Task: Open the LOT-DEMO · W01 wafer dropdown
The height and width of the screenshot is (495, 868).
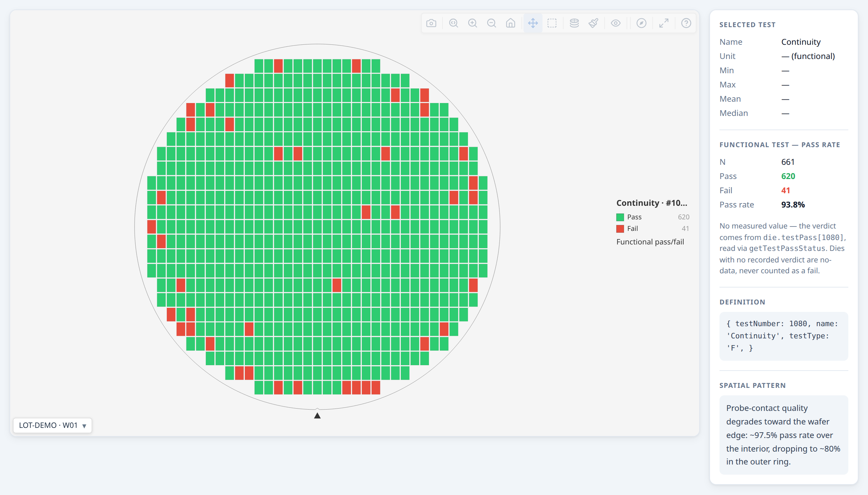Action: [x=52, y=425]
